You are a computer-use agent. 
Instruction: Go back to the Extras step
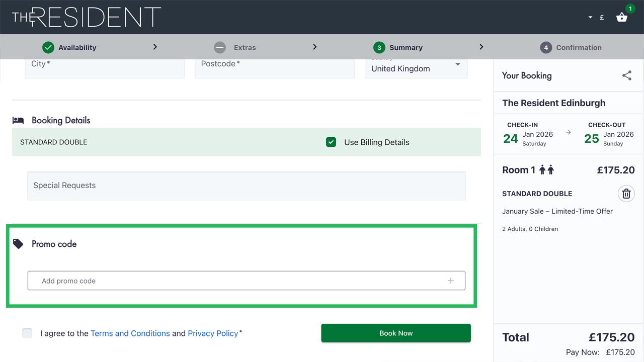click(245, 47)
